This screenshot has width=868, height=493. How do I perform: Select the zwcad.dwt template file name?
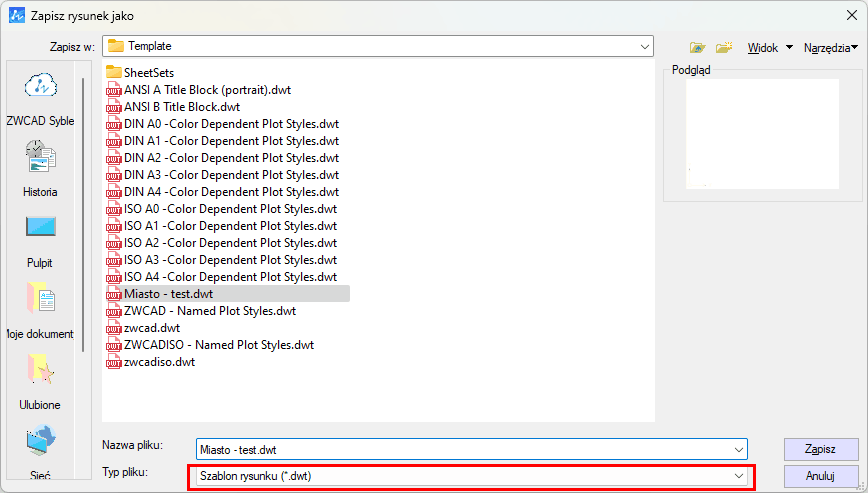152,328
